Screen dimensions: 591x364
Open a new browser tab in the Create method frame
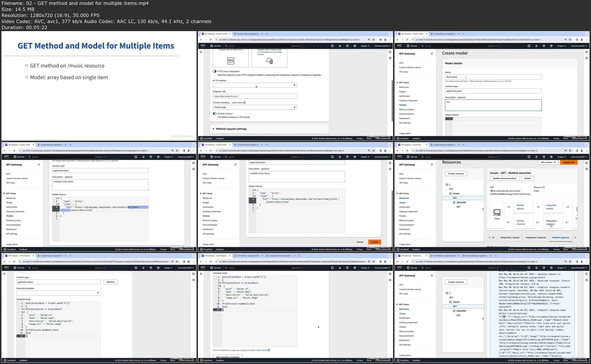[x=267, y=34]
